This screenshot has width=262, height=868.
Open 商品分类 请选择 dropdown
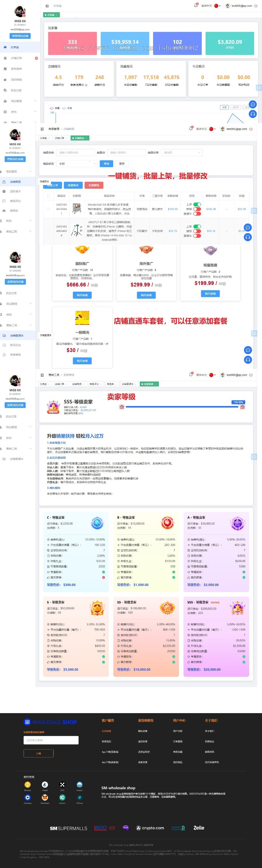click(x=182, y=153)
